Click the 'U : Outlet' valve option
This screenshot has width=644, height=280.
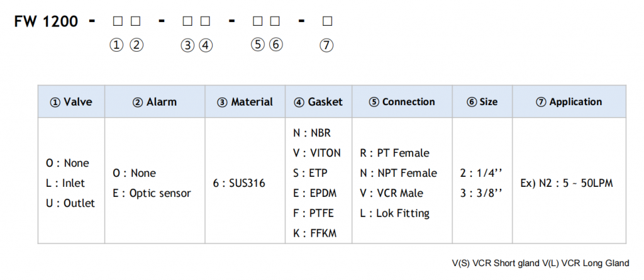[x=71, y=203]
